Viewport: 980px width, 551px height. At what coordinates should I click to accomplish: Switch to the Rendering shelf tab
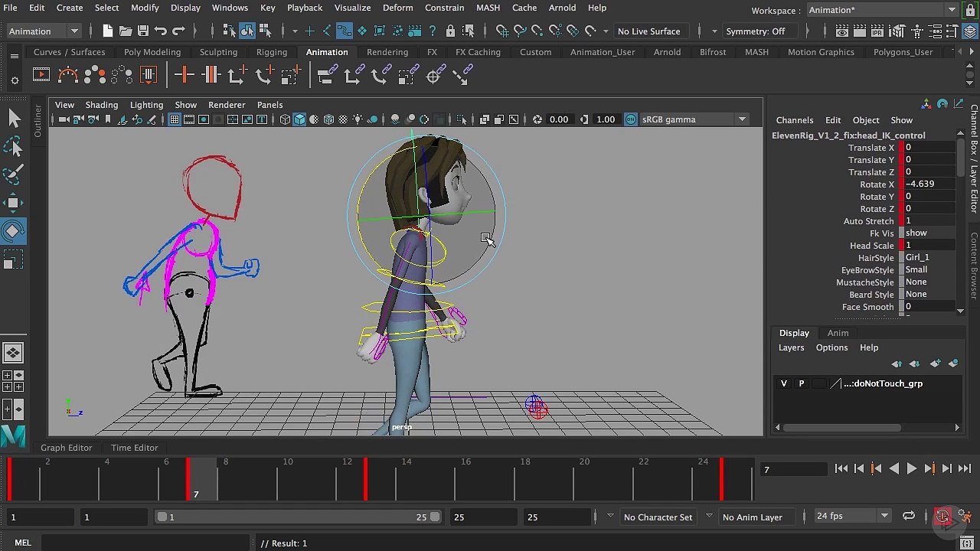387,52
